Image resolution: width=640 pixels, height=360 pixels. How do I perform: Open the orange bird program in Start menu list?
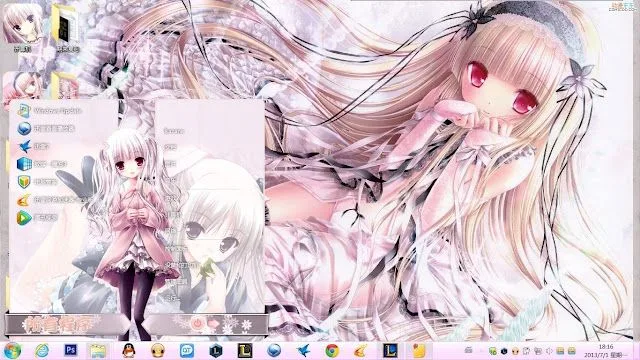(52, 200)
